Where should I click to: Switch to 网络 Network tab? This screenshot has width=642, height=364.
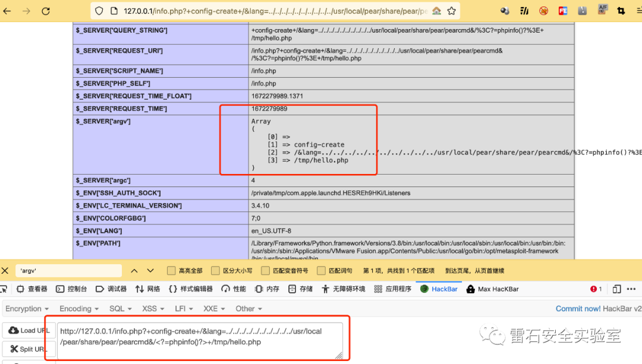[x=147, y=289]
